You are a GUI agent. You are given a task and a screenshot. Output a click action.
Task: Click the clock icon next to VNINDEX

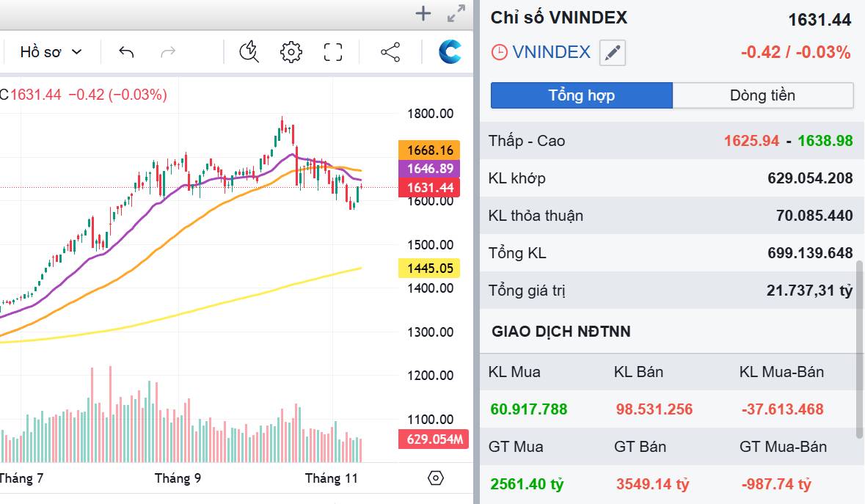pyautogui.click(x=498, y=52)
